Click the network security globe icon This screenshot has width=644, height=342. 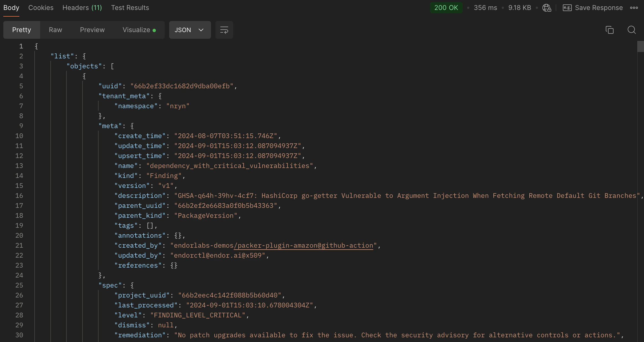click(547, 8)
